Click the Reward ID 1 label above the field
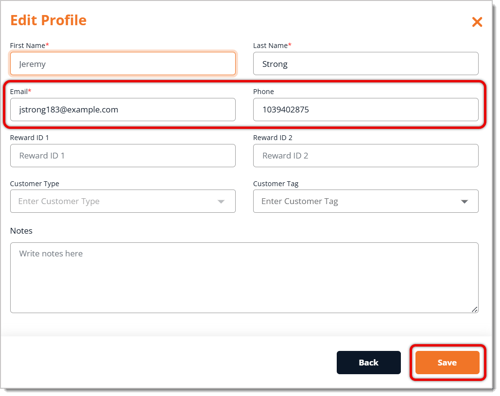The height and width of the screenshot is (396, 500). point(29,137)
